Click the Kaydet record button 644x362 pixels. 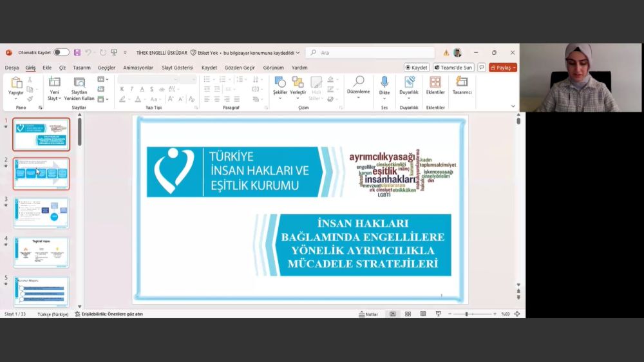coord(417,68)
